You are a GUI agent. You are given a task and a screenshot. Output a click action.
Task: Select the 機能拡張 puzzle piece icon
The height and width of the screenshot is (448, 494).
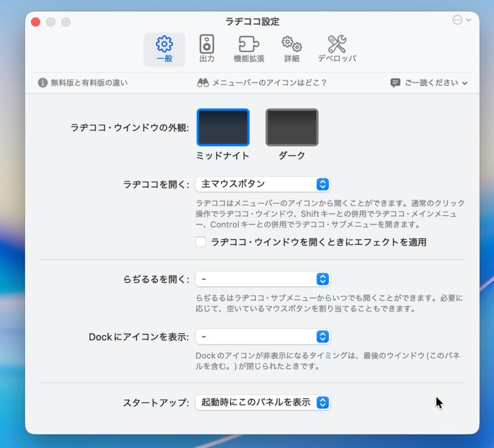[x=249, y=44]
